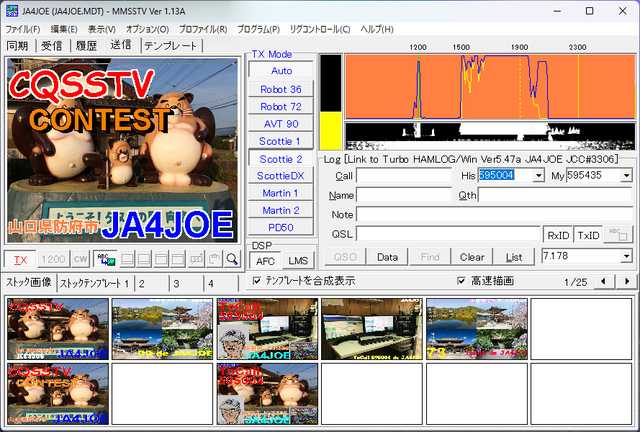Screen dimensions: 640x432
Task: Select the ストックテンプレート 1 tab
Action: (94, 283)
